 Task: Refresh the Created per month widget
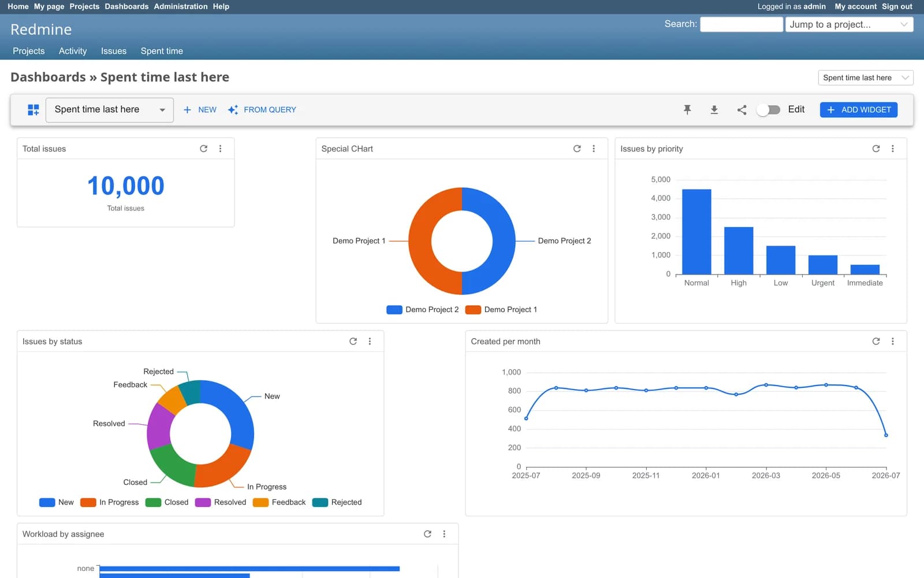(876, 342)
